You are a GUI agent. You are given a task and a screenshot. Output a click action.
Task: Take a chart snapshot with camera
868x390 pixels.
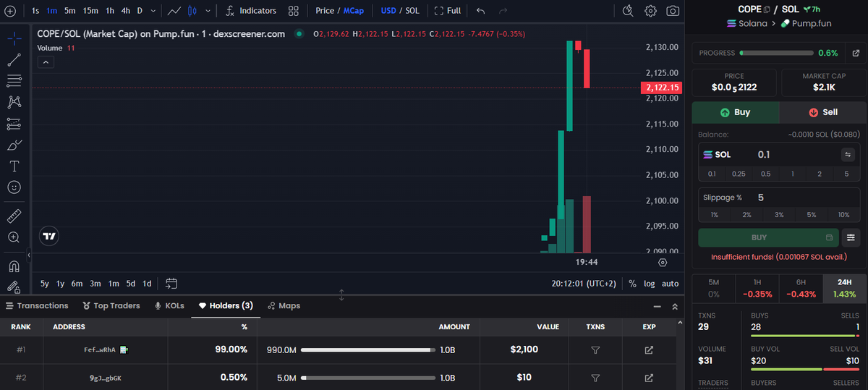click(x=673, y=11)
